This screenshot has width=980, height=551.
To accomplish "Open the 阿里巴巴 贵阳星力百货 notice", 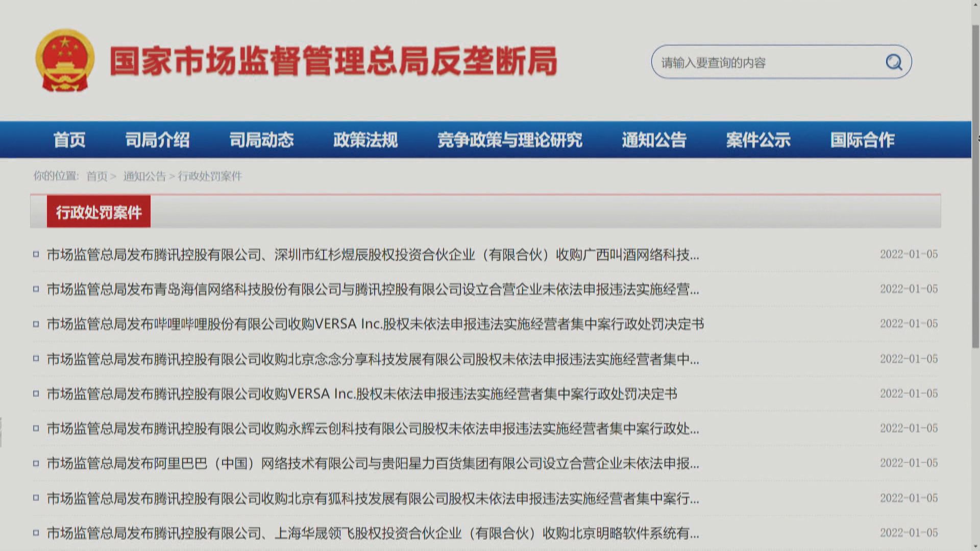I will pos(373,463).
